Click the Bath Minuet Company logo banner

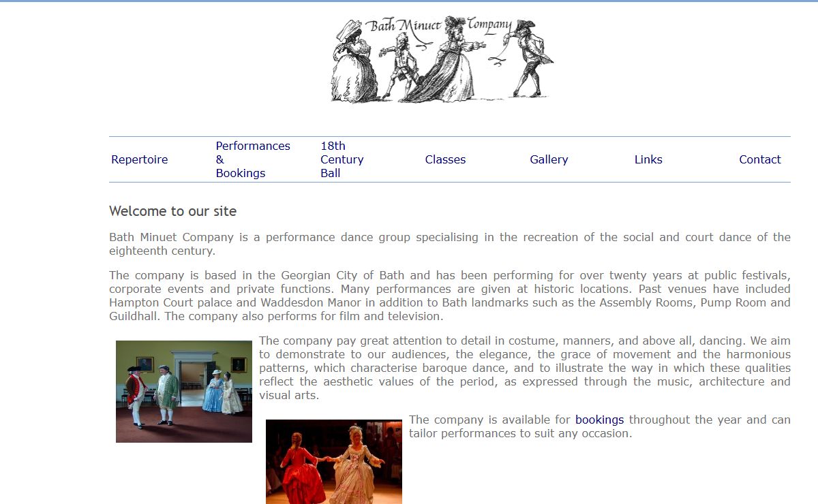442,60
